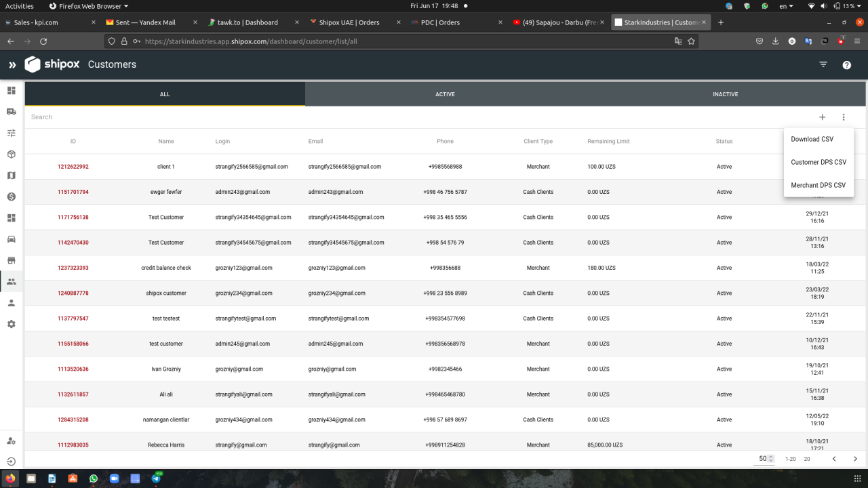This screenshot has height=488, width=868.
Task: Open customer ID 1212622992
Action: (x=73, y=167)
